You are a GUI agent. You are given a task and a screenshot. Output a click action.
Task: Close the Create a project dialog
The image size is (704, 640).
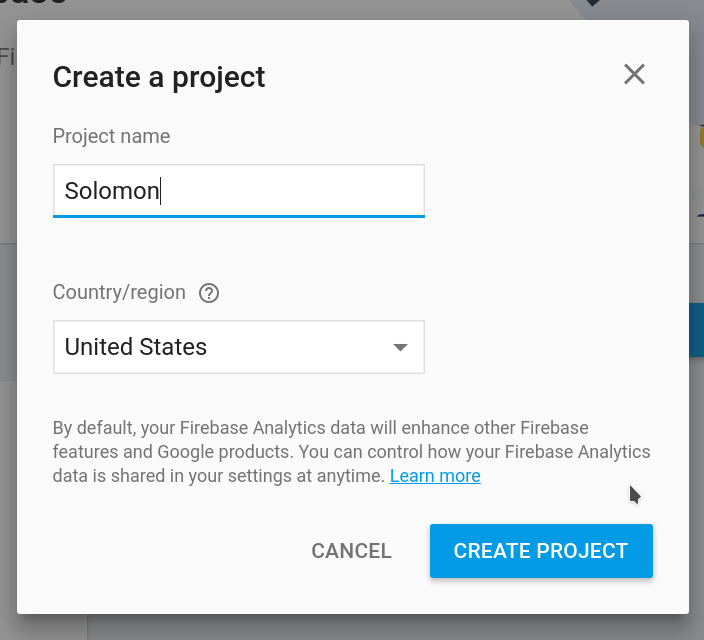point(634,74)
